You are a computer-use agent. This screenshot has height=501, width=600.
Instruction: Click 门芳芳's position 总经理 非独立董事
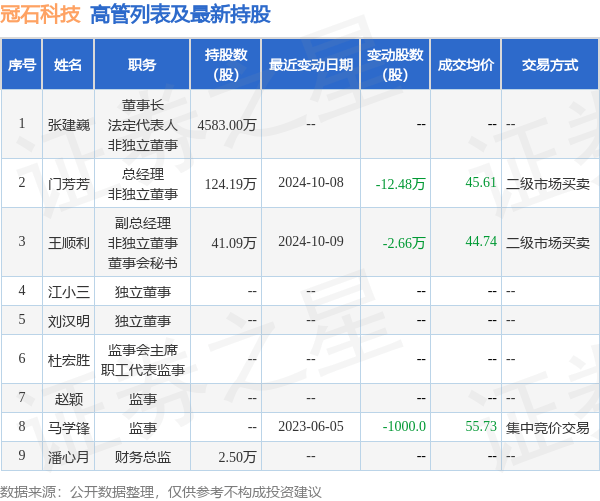(x=142, y=184)
